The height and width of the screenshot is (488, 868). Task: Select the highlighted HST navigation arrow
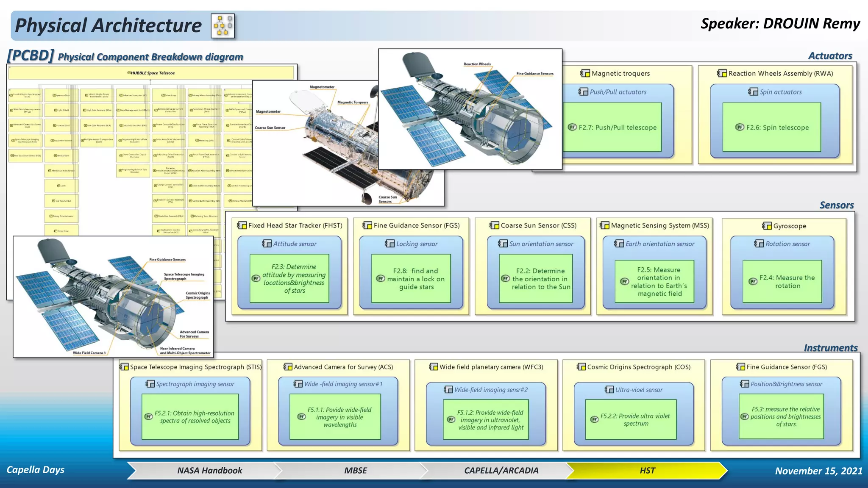click(647, 470)
